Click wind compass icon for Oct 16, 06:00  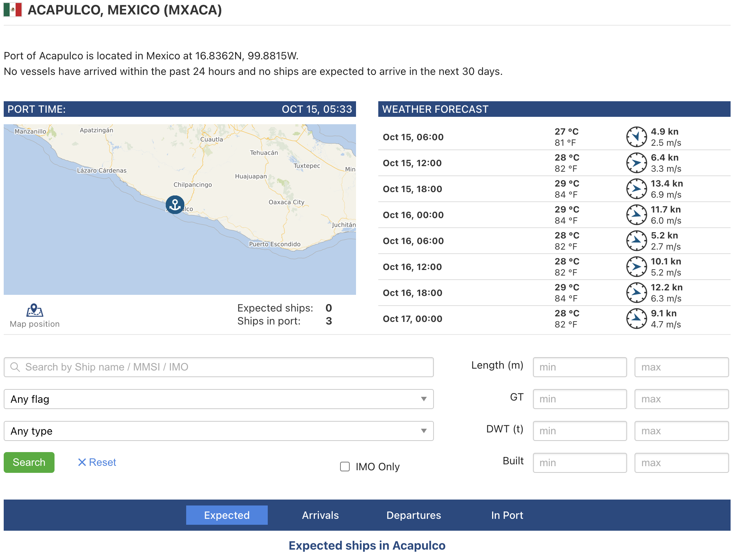636,241
